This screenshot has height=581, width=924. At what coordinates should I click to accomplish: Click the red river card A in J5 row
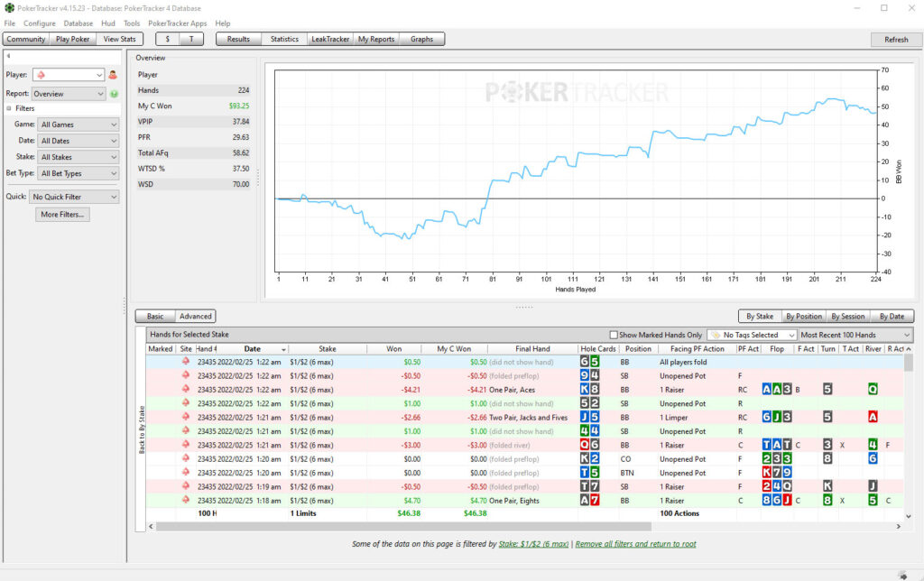(873, 417)
